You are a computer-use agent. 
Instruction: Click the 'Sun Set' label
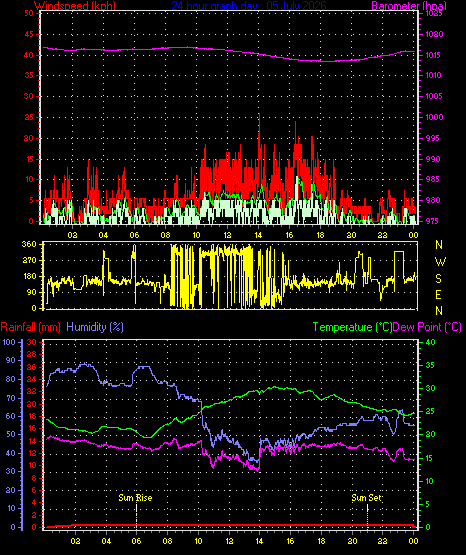tap(367, 498)
